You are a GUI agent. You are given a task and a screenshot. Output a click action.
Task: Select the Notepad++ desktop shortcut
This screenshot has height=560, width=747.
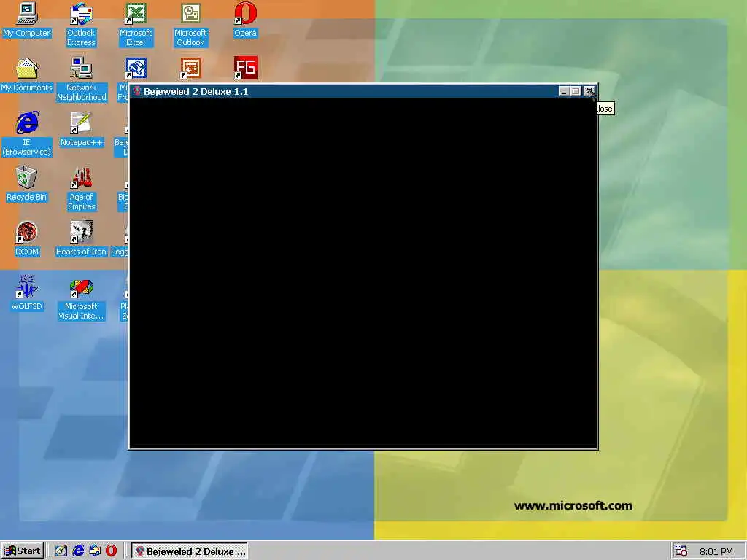(x=82, y=130)
